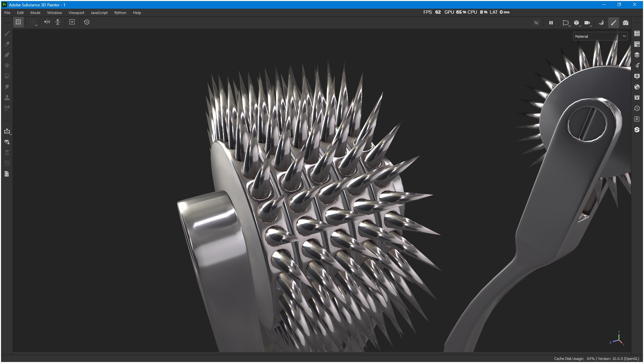Open the Texture Set Settings panel
The width and height of the screenshot is (644, 363).
coord(637,44)
